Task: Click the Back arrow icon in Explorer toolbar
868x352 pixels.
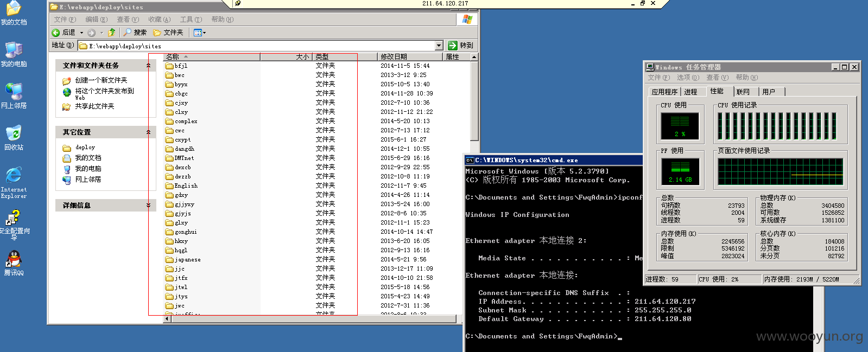Action: [x=55, y=33]
